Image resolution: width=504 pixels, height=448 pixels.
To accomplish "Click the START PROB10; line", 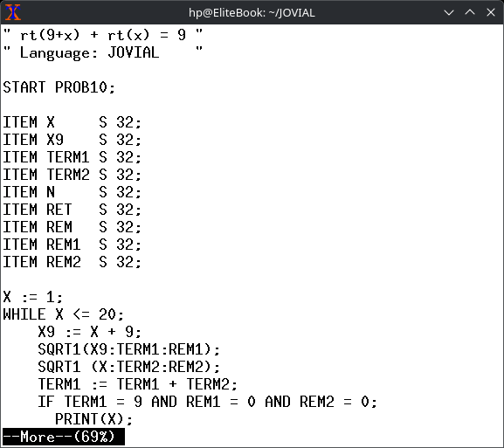I will pos(59,87).
